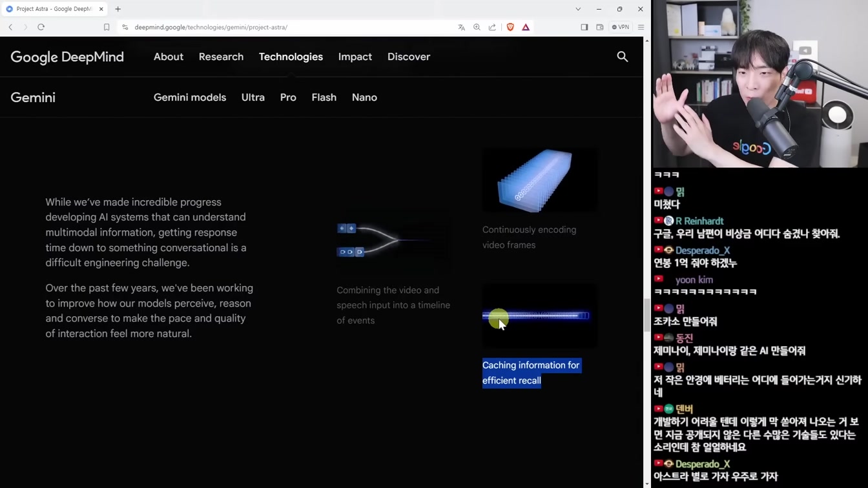Bookmark this page with the bookmark icon

click(107, 27)
